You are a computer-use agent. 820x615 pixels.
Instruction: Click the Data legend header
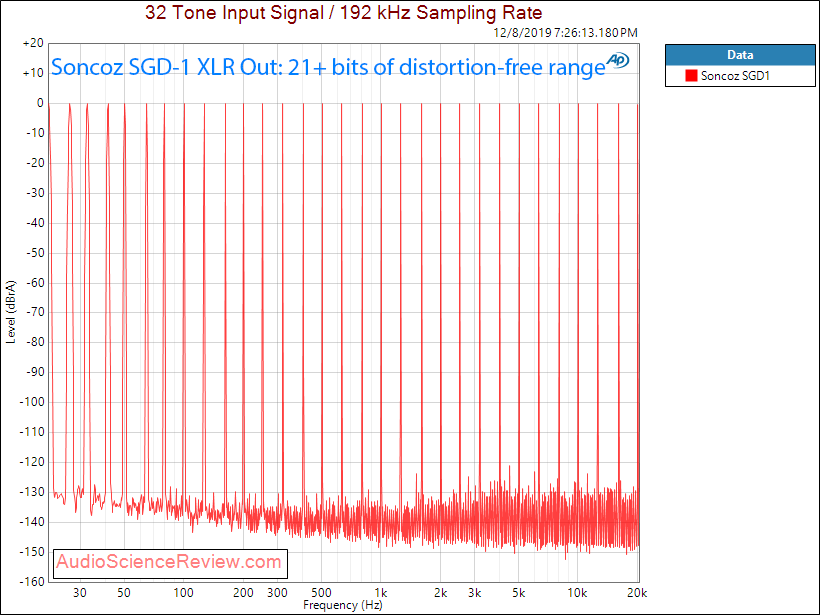[x=740, y=55]
